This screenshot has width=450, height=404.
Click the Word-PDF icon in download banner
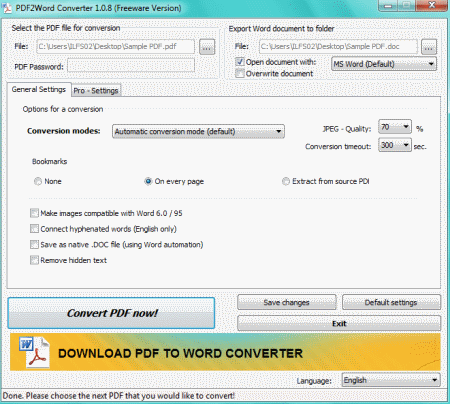coord(35,353)
